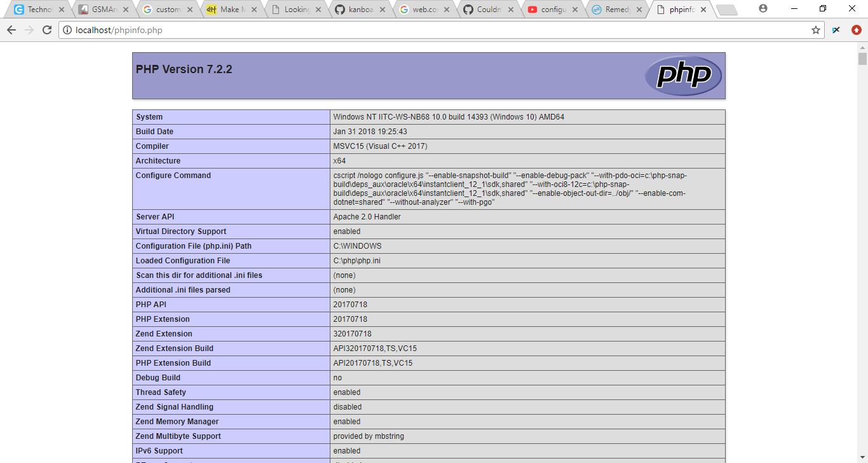The image size is (868, 463).
Task: Click the 'System' row label
Action: click(149, 117)
